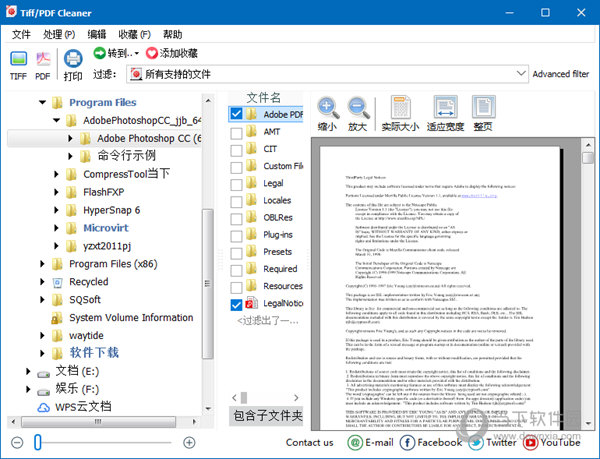Select the CompressTool当下 folder
This screenshot has width=600, height=459.
click(126, 174)
